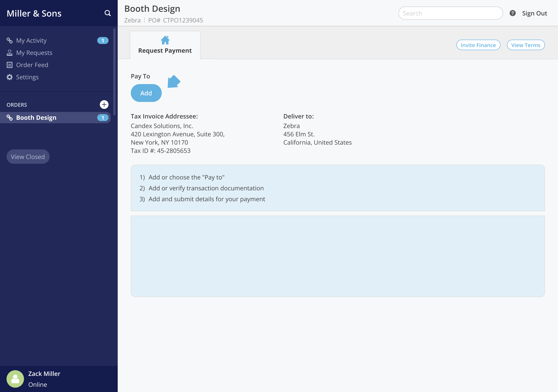Click the Order Feed list icon
Image resolution: width=558 pixels, height=392 pixels.
(x=9, y=65)
